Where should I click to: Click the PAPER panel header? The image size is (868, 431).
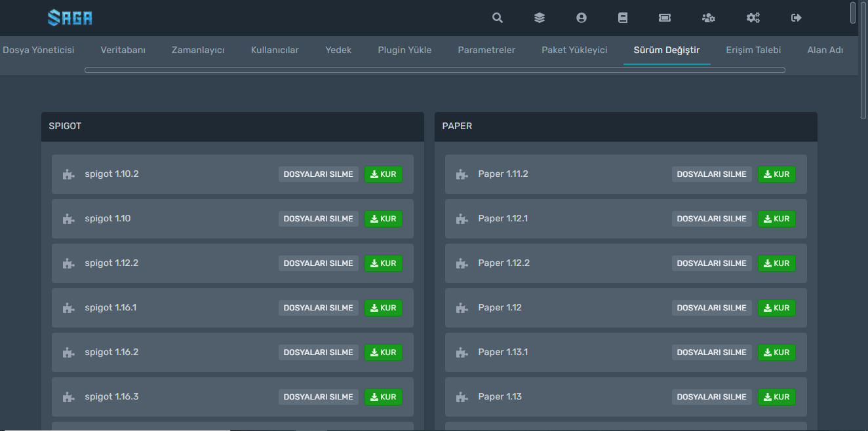click(626, 126)
